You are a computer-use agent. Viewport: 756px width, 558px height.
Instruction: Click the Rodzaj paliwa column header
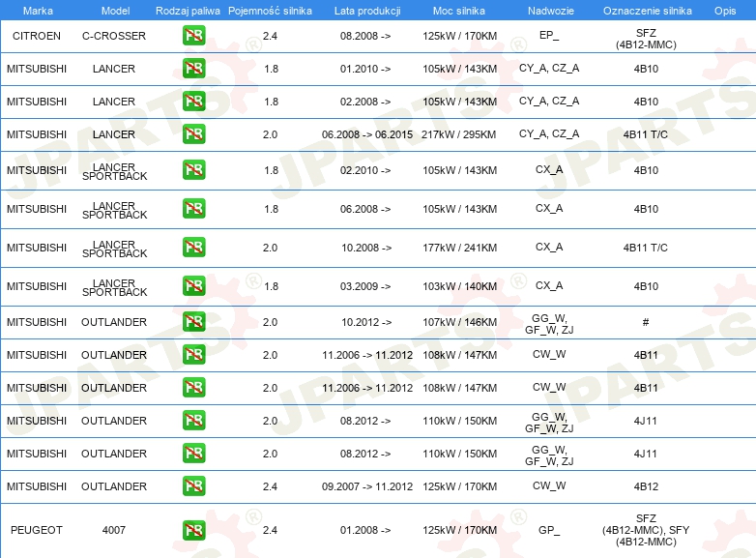188,11
